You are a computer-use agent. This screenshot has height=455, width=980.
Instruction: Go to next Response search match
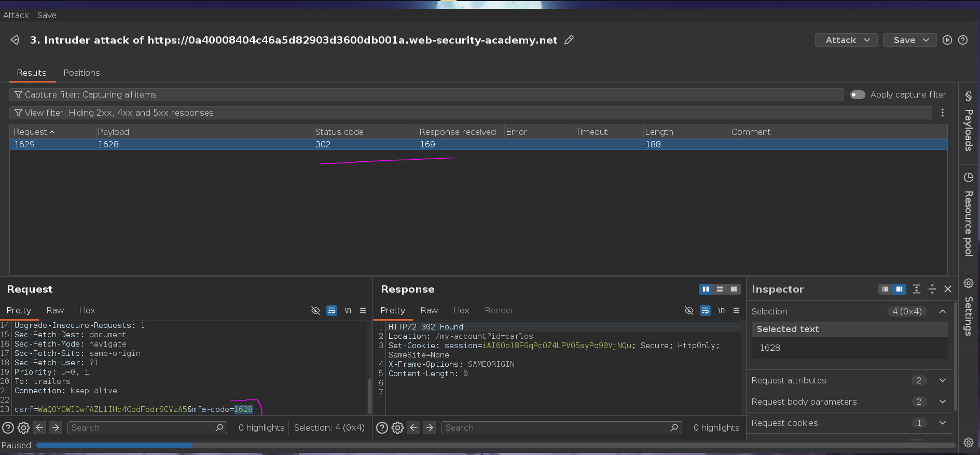coord(430,428)
